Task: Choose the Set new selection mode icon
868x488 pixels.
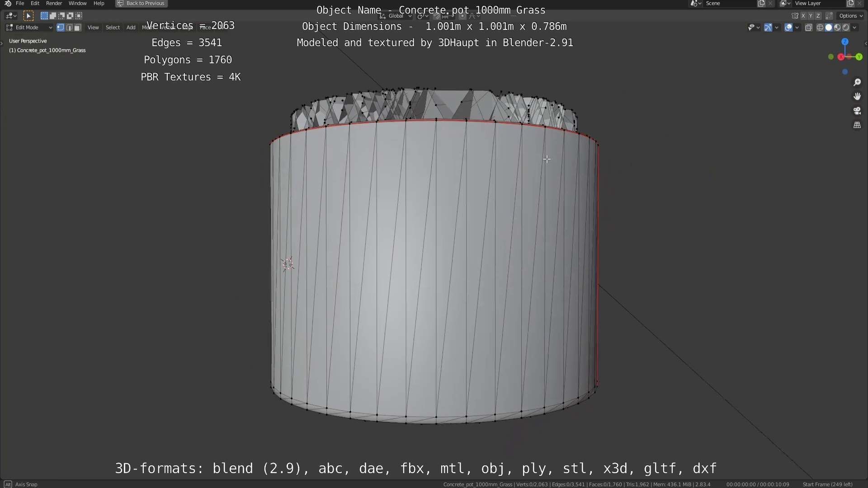Action: [x=44, y=16]
